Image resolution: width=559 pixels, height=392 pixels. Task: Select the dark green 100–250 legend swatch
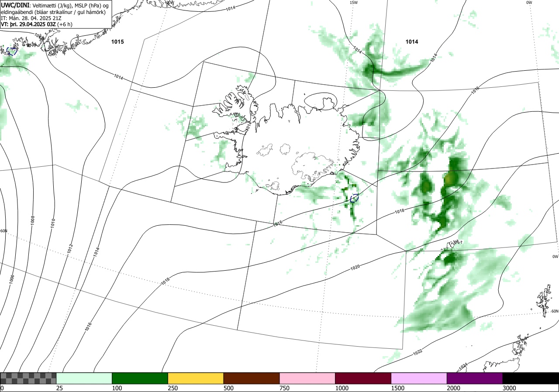[x=140, y=378]
